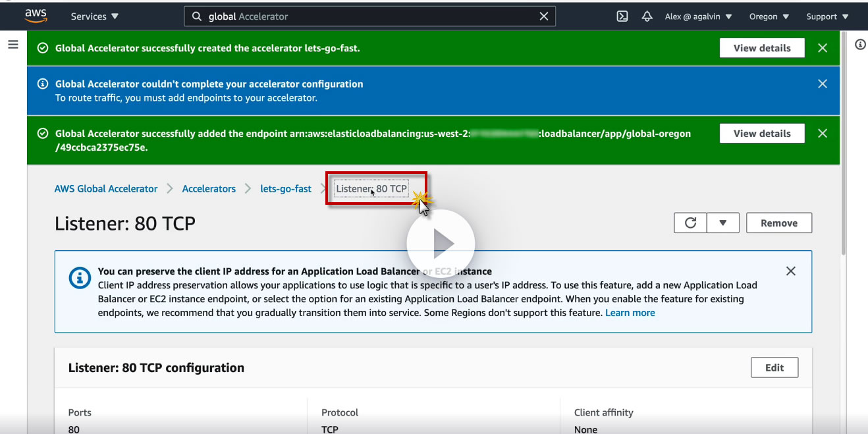Go to AWS Global Accelerator breadcrumb
Viewport: 868px width, 434px height.
point(106,188)
